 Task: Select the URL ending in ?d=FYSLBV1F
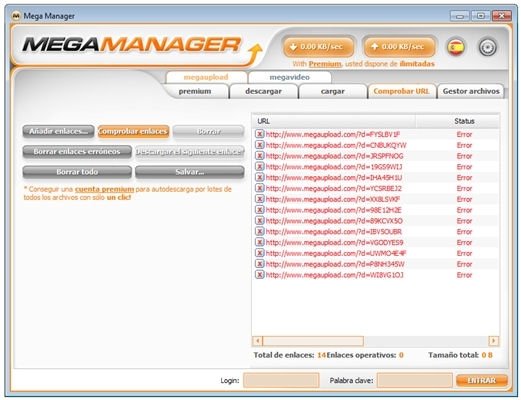click(x=333, y=134)
